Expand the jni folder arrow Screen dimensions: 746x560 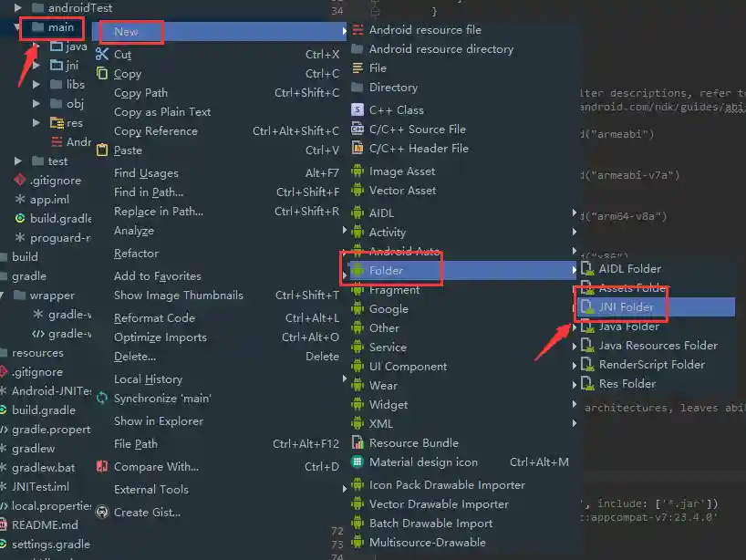(36, 65)
